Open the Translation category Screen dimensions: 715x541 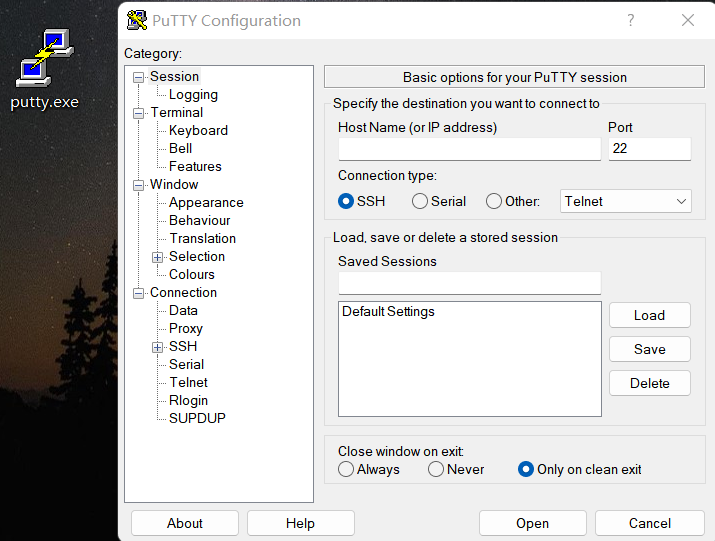pos(203,239)
